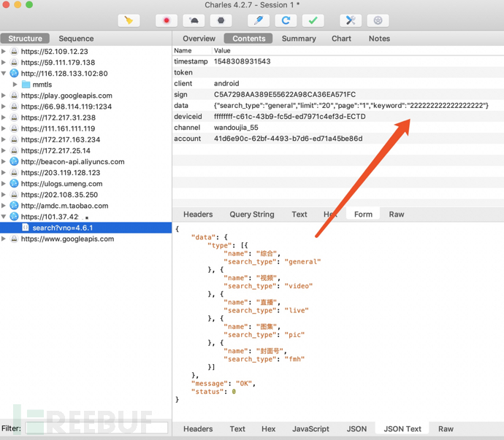Viewport: 504px width, 440px height.
Task: Select the timestamp row 1548308931543
Action: 338,61
